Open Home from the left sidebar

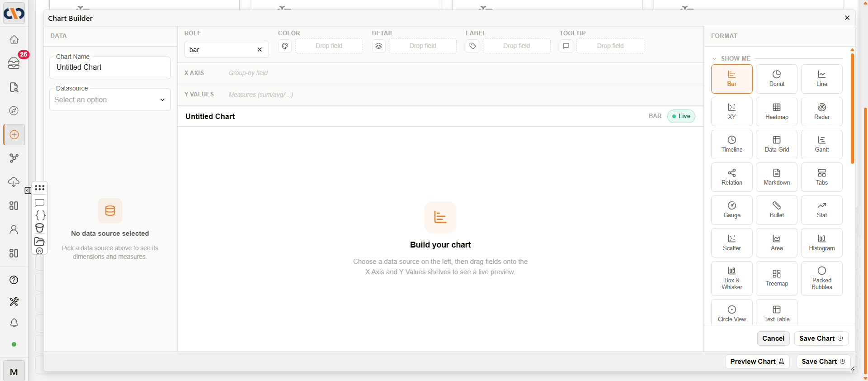pos(14,39)
